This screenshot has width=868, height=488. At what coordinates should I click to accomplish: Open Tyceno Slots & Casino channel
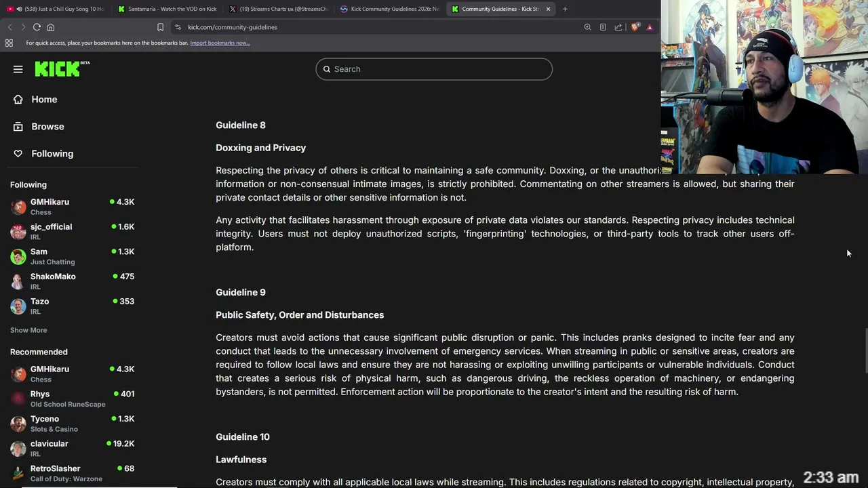[72, 424]
